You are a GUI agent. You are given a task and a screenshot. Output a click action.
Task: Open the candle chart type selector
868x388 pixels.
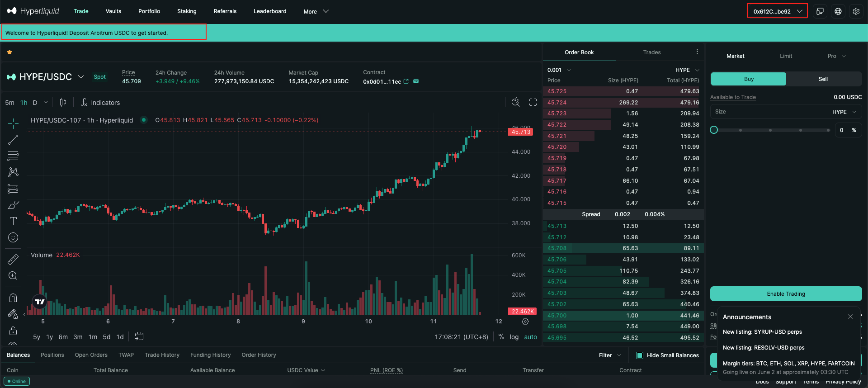pyautogui.click(x=63, y=103)
